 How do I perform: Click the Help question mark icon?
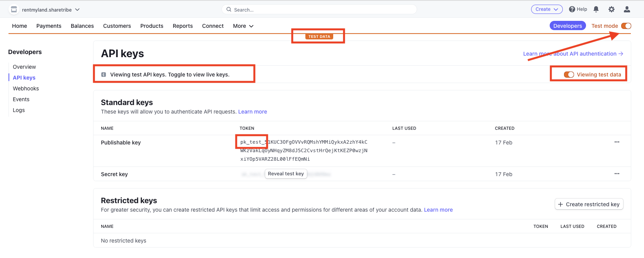(572, 9)
